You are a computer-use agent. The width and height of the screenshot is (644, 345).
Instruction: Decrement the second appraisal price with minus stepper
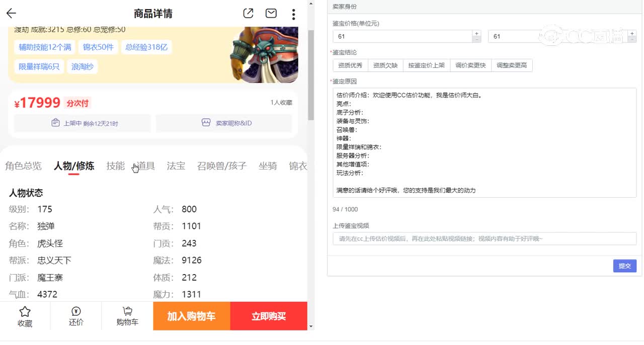[632, 39]
